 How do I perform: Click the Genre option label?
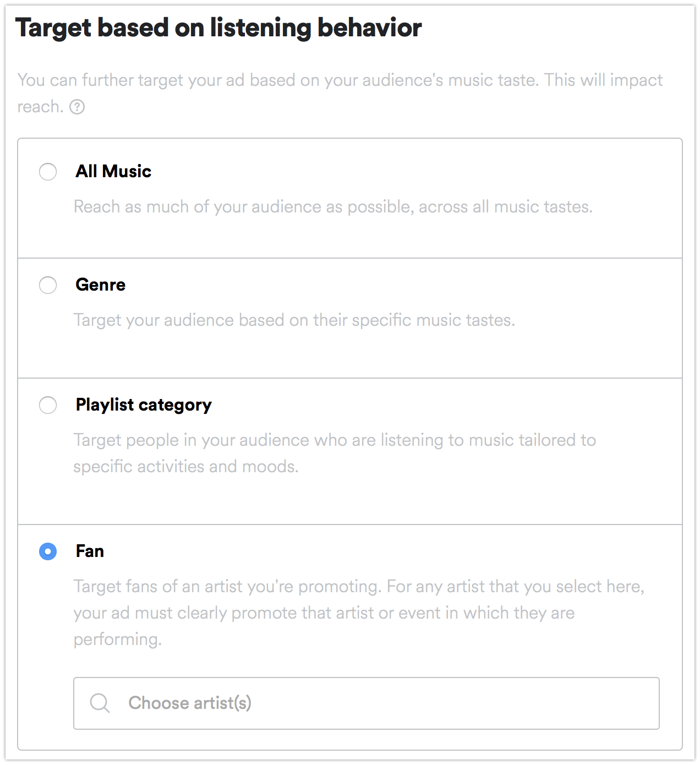click(x=100, y=285)
